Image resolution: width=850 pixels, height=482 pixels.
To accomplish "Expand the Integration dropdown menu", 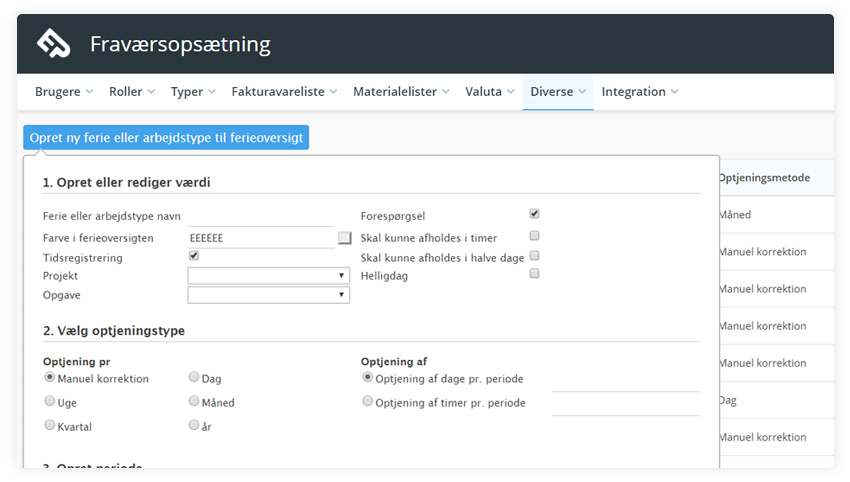I will [x=640, y=92].
